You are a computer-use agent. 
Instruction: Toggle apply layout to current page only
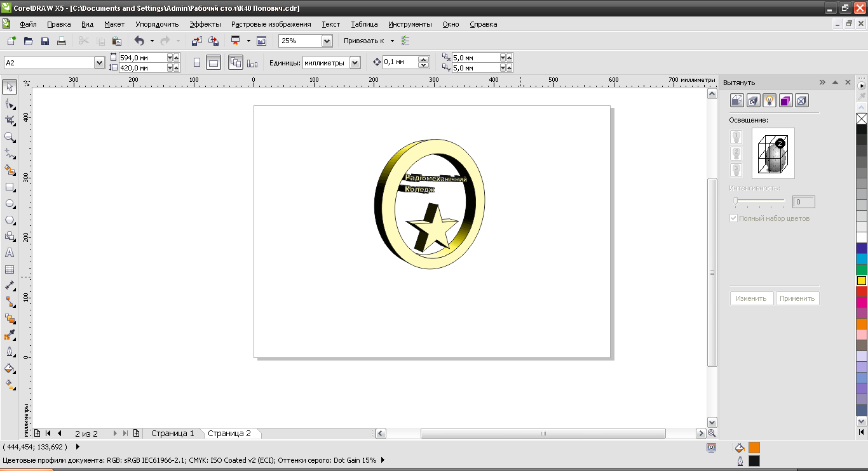click(x=252, y=63)
